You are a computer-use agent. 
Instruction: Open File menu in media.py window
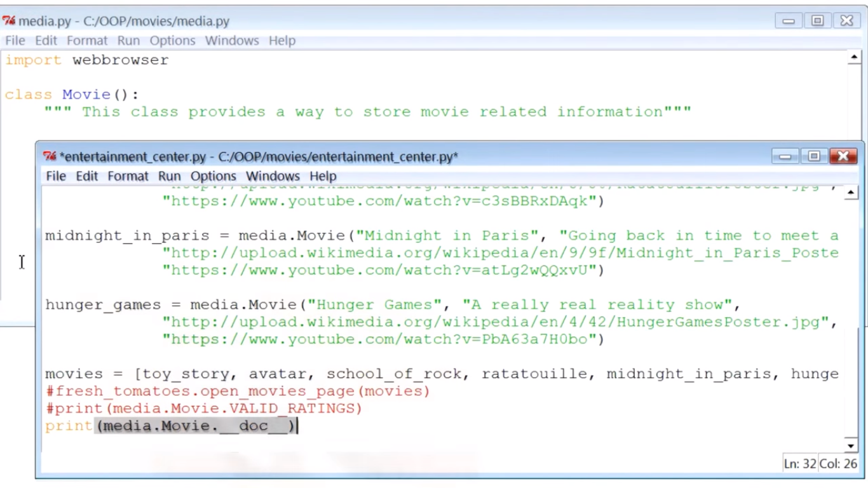pos(15,41)
